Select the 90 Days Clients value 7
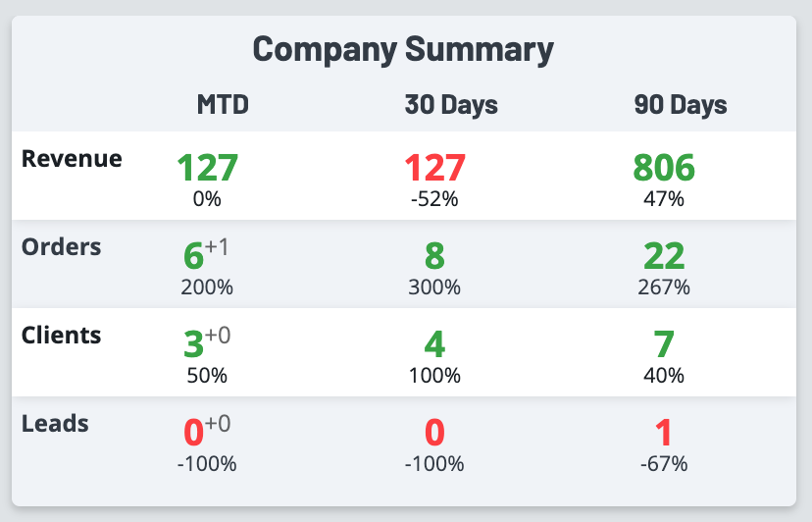The height and width of the screenshot is (522, 812). pyautogui.click(x=664, y=344)
